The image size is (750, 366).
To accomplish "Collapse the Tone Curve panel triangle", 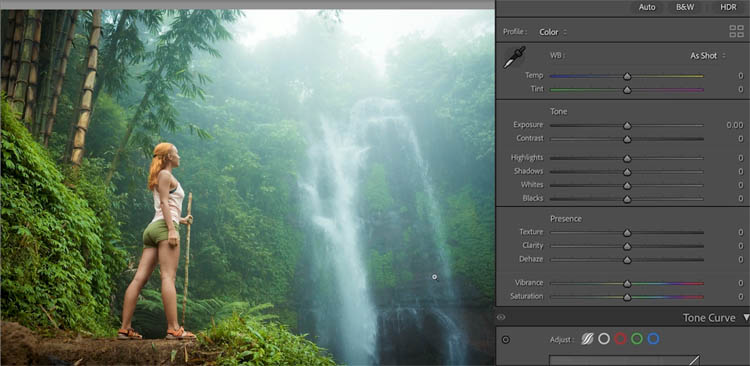I will coord(746,318).
